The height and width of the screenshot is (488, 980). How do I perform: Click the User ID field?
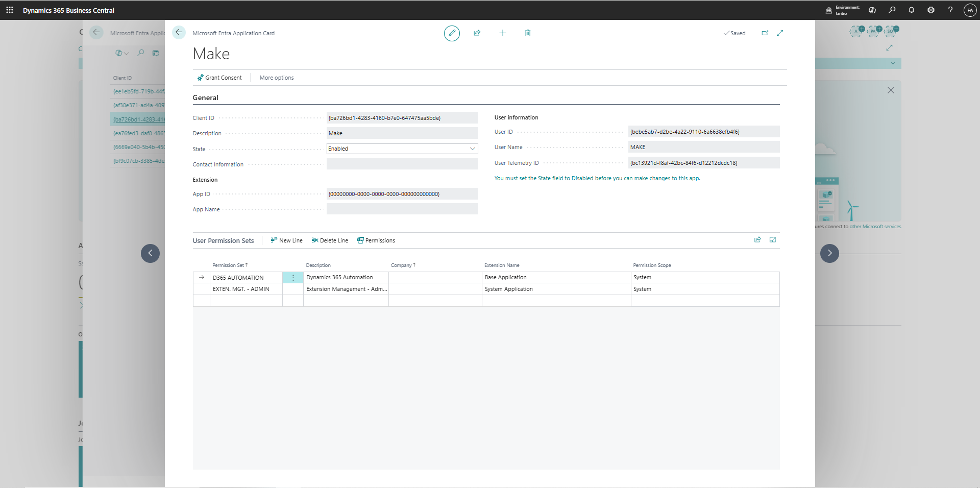point(704,132)
